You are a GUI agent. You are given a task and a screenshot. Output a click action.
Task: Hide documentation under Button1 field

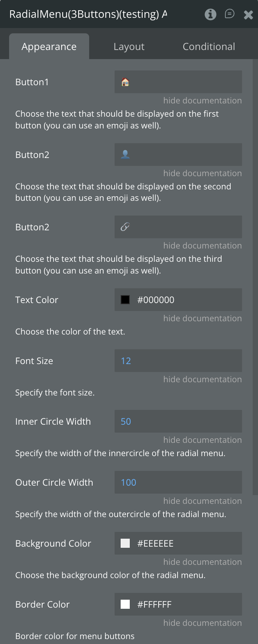point(202,100)
